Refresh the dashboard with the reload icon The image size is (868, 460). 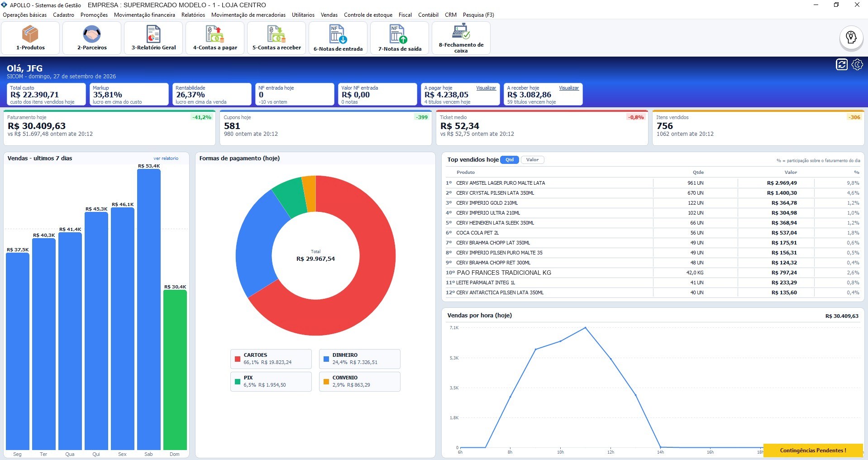click(x=842, y=65)
